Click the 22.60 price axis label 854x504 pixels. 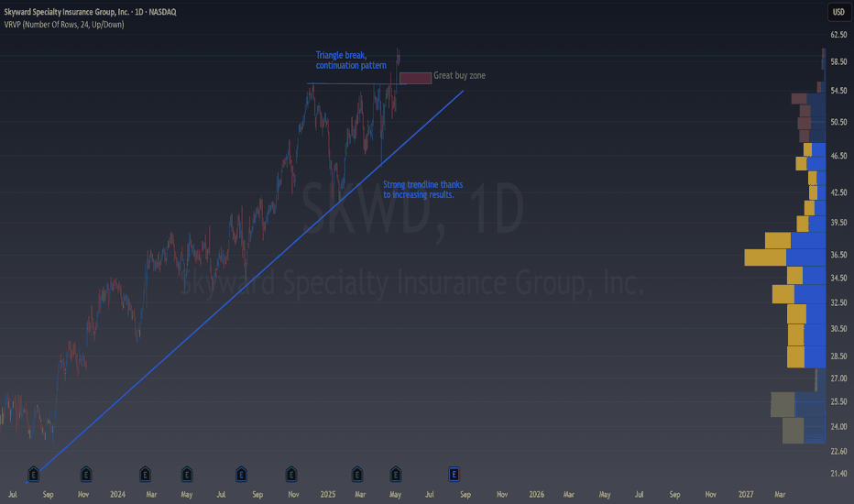pos(838,451)
